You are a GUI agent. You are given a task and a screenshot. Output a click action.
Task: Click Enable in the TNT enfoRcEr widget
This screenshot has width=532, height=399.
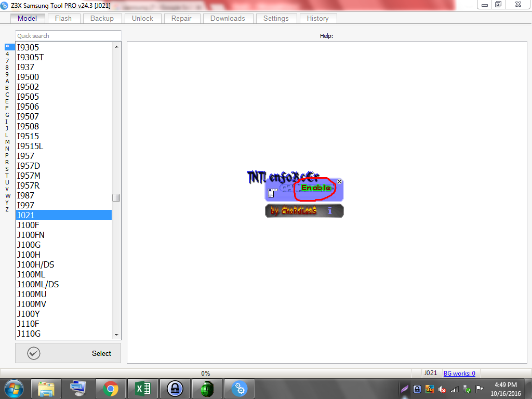tap(316, 188)
